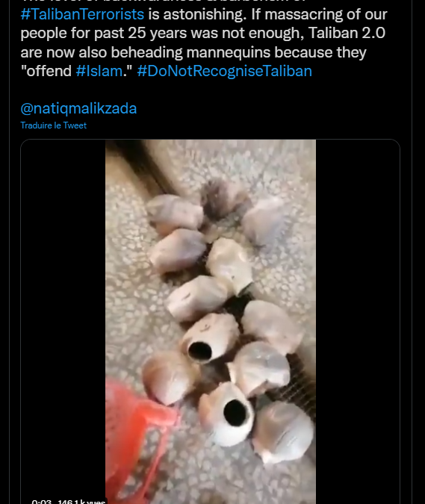Click the topmost dark-haired mannequin head in video
This screenshot has width=425, height=504.
(223, 198)
